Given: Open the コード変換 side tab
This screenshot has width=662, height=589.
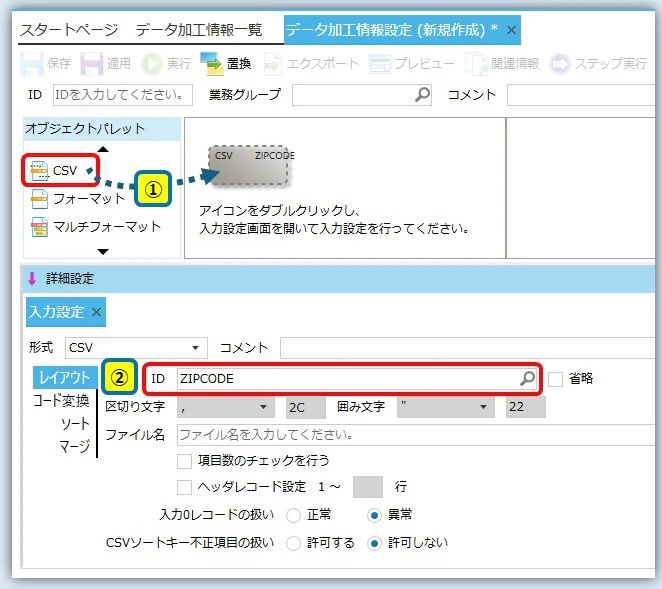Looking at the screenshot, I should click(x=61, y=400).
